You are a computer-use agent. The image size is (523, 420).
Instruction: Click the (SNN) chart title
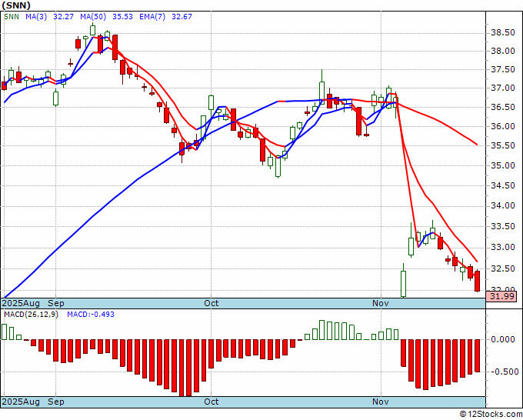click(16, 5)
